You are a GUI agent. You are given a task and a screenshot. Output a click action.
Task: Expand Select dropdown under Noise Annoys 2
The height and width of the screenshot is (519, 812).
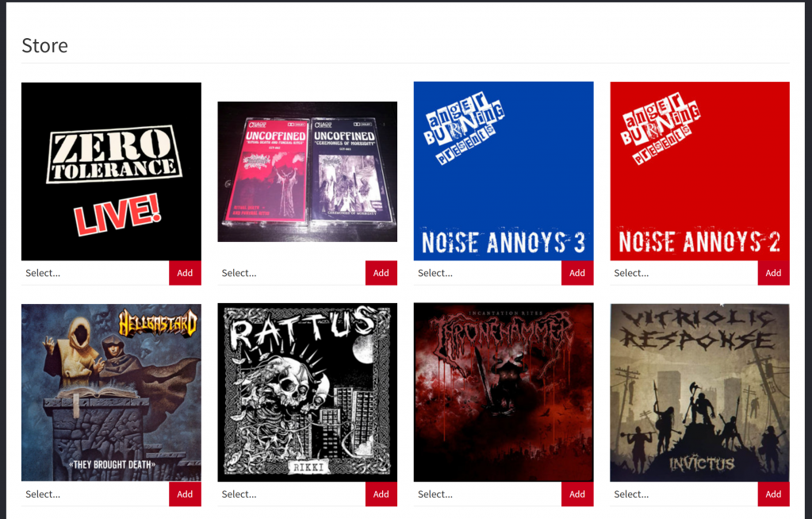684,273
